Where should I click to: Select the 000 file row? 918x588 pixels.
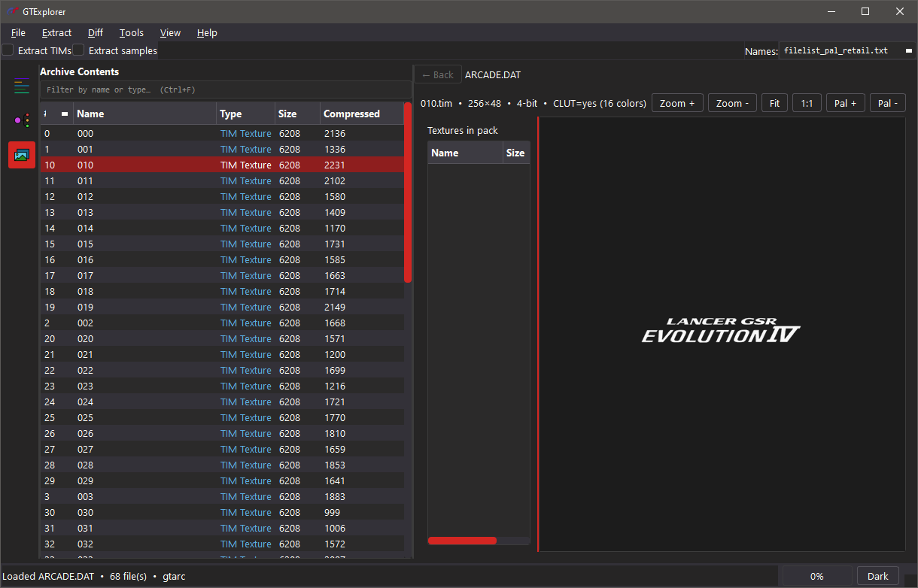pos(222,133)
